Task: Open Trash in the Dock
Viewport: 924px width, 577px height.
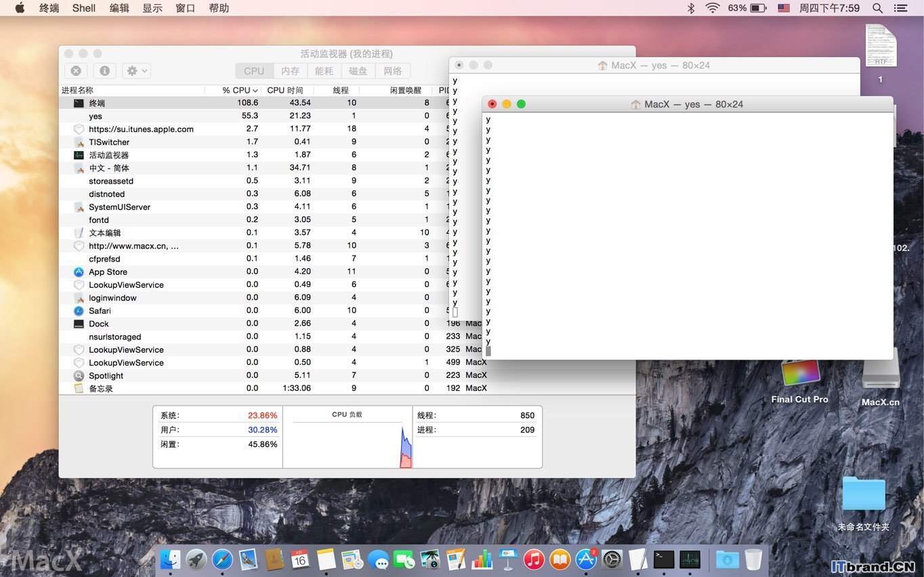Action: pos(753,559)
